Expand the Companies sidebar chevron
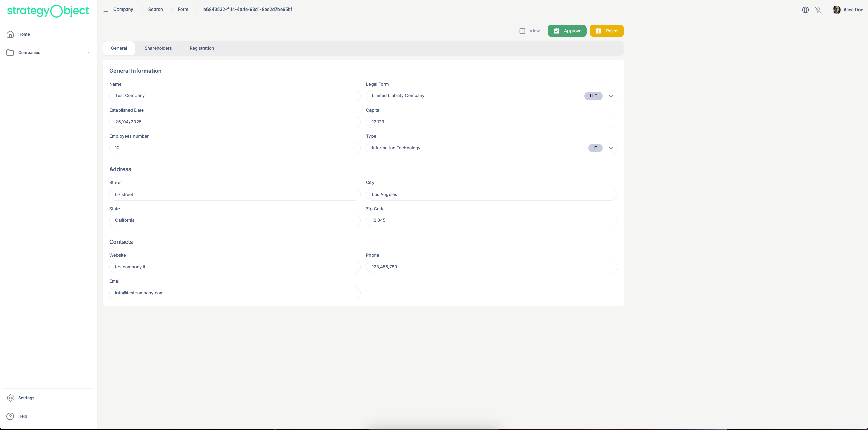Image resolution: width=868 pixels, height=430 pixels. tap(88, 53)
